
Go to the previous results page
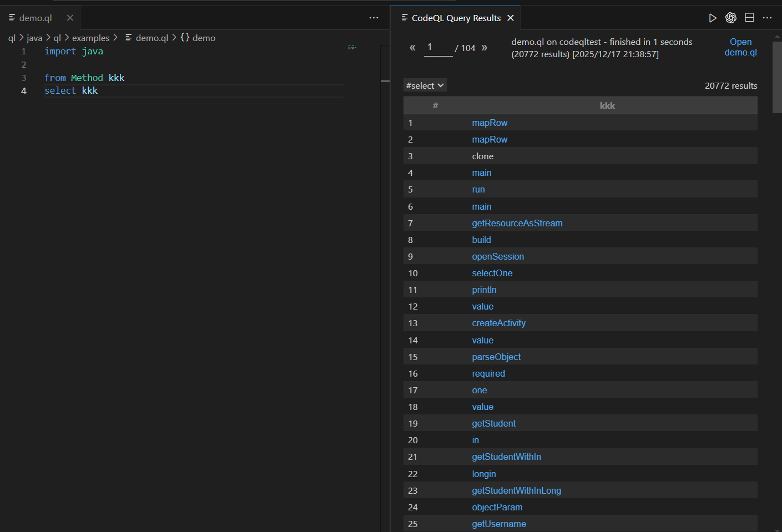(x=412, y=48)
